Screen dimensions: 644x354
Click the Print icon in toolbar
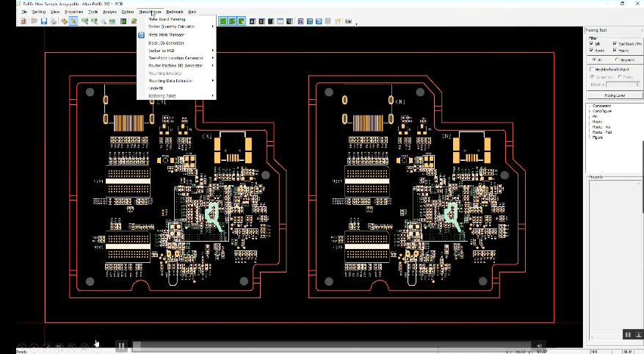(54, 21)
